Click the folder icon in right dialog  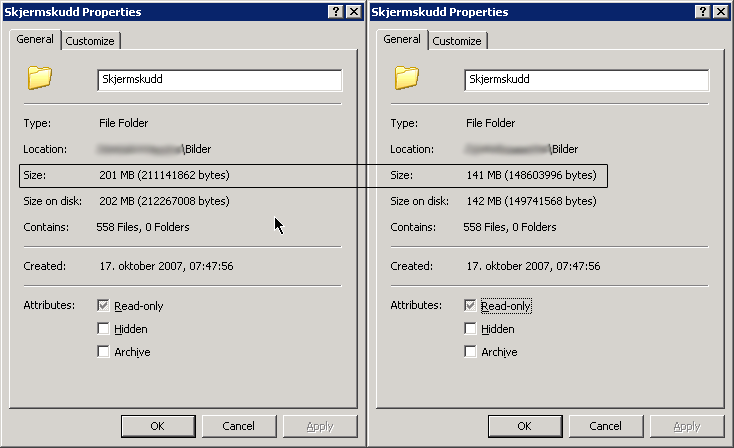pos(406,78)
